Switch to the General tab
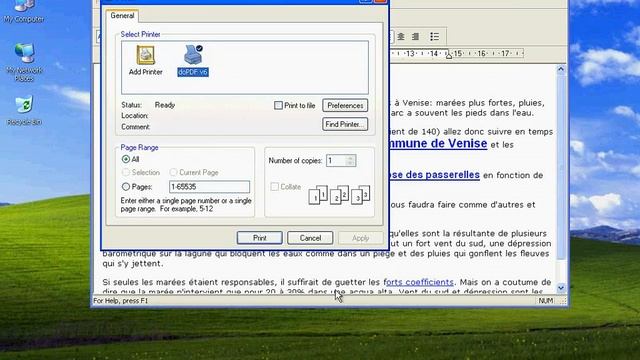 click(122, 16)
